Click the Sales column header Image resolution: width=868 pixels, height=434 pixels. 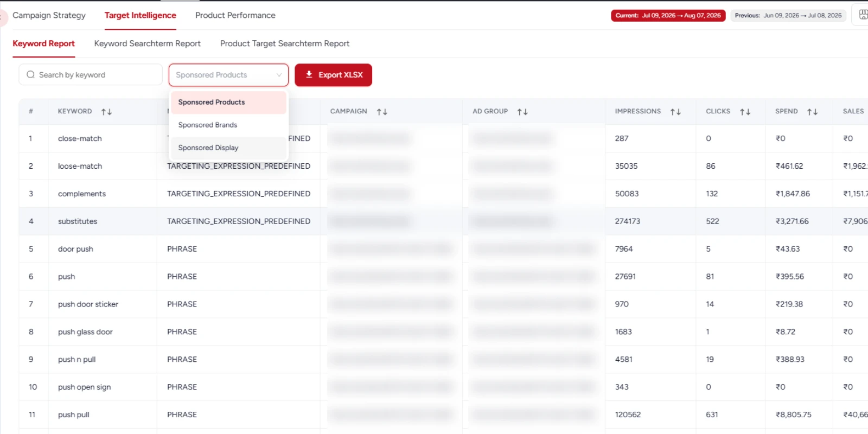(853, 111)
